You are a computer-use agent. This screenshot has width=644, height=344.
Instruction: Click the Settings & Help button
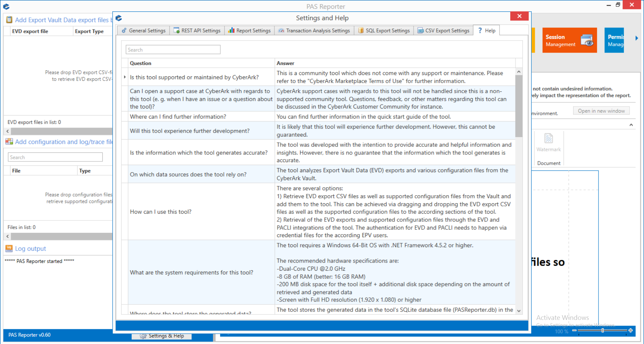(x=162, y=336)
